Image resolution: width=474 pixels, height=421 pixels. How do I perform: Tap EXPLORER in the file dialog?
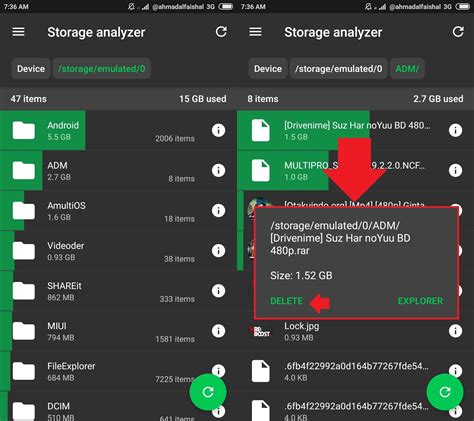tap(420, 301)
